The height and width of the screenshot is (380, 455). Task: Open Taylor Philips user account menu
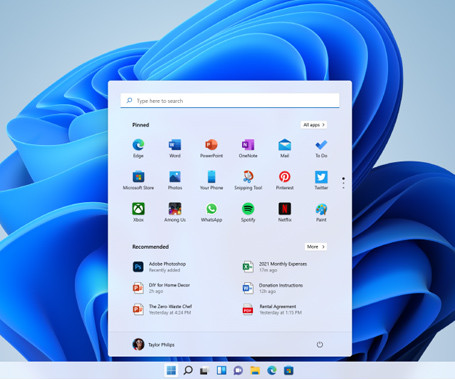click(x=153, y=344)
